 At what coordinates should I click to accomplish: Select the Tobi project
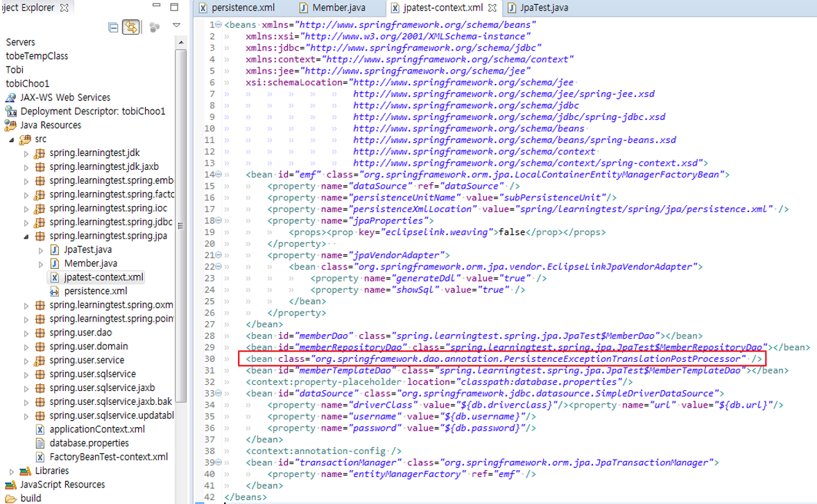coord(14,70)
